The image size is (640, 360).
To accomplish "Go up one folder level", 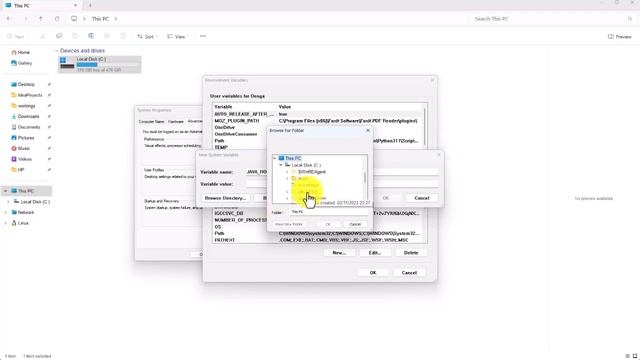I will click(x=41, y=19).
